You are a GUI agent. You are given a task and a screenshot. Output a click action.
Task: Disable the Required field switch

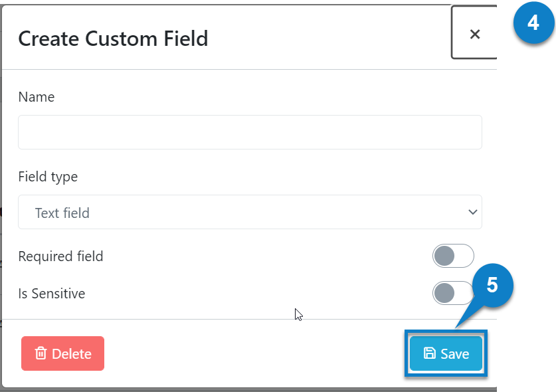click(453, 256)
